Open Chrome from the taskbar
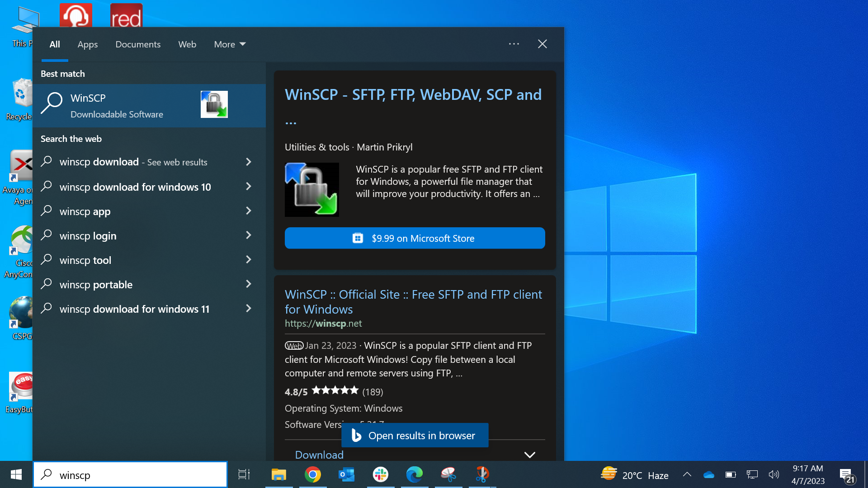Viewport: 868px width, 488px height. point(312,474)
